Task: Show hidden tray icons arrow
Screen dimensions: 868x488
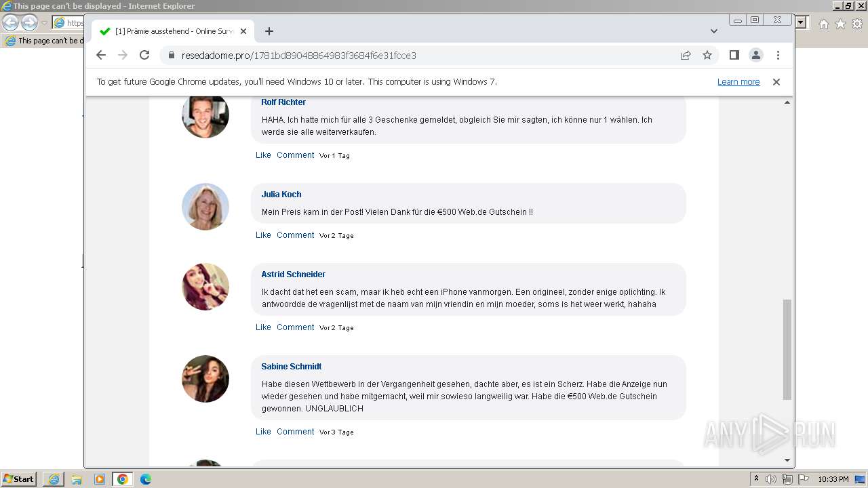Action: click(x=757, y=479)
